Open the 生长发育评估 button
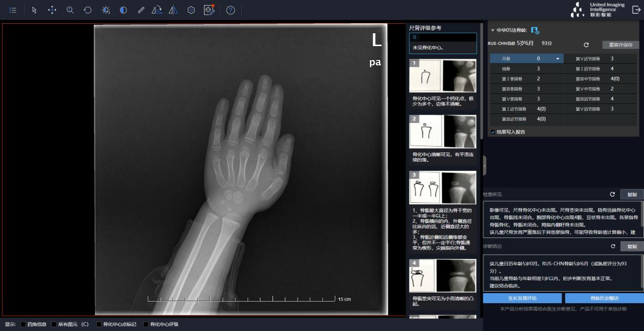 [x=523, y=298]
